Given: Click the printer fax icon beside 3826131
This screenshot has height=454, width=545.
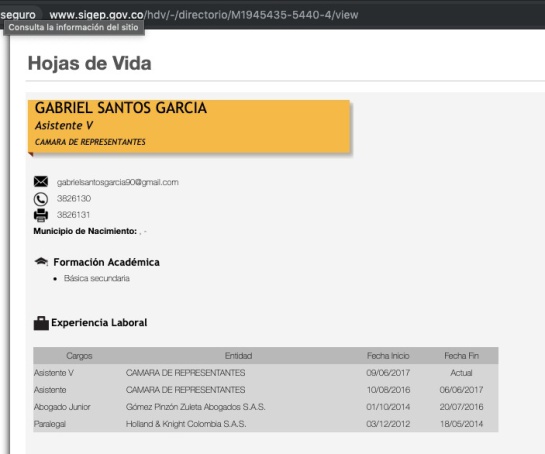Looking at the screenshot, I should point(41,215).
